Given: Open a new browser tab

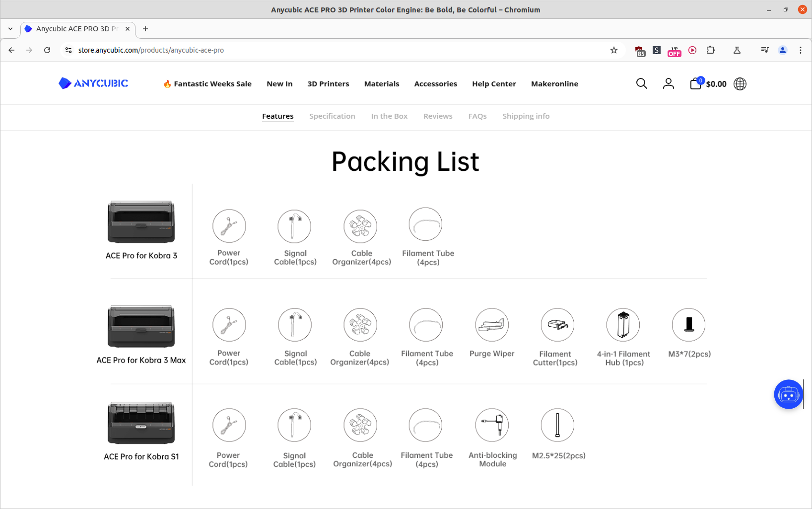Looking at the screenshot, I should point(145,29).
